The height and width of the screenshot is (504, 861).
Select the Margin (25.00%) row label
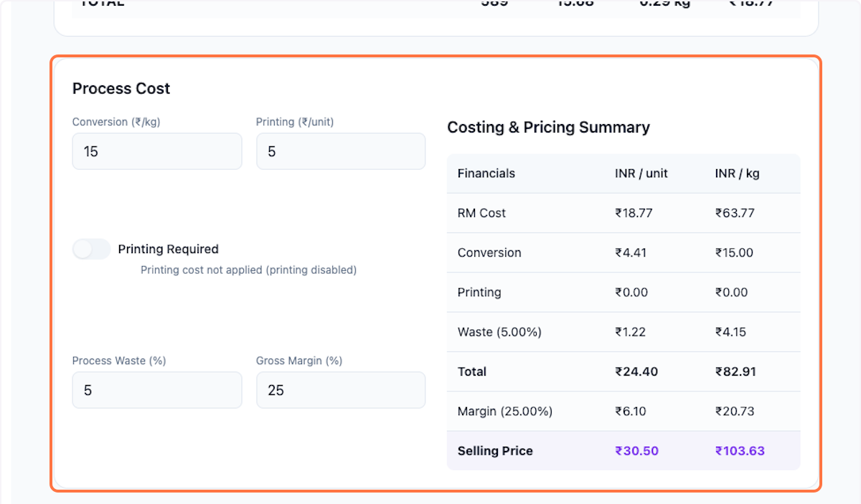point(504,412)
